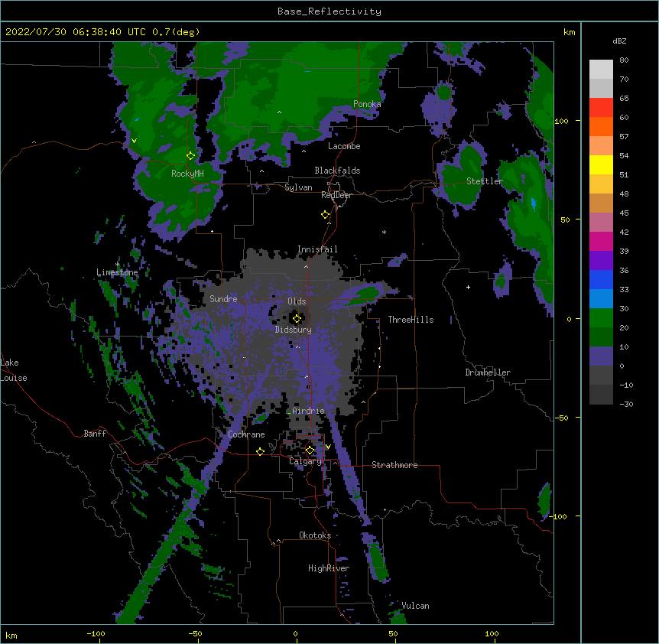Click the RedDeer city label

click(336, 195)
